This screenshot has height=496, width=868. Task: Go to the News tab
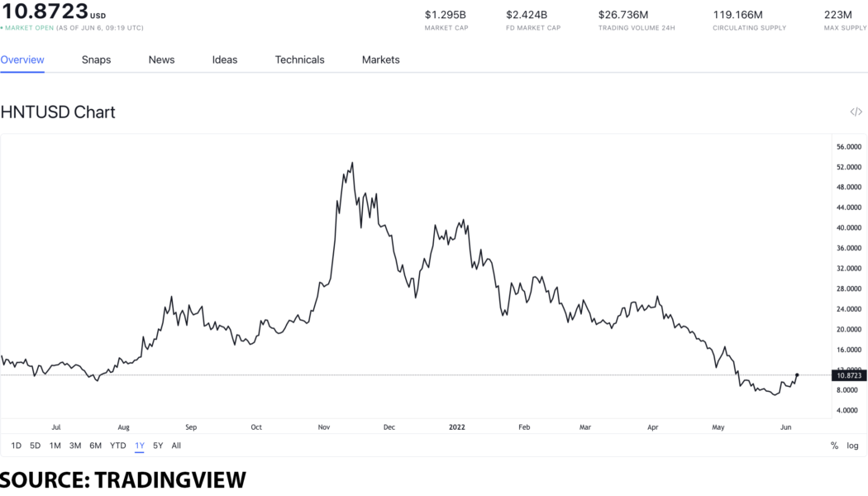point(161,60)
